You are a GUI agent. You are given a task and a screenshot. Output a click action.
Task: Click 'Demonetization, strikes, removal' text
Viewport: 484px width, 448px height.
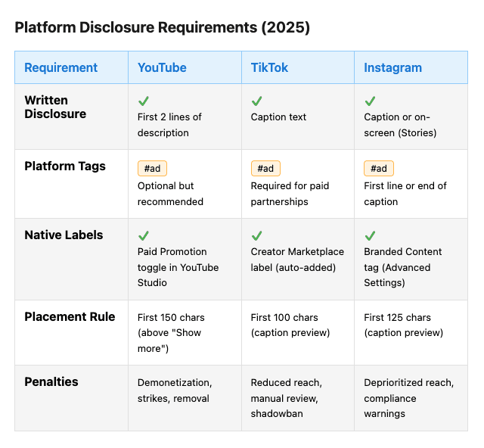[x=175, y=390]
